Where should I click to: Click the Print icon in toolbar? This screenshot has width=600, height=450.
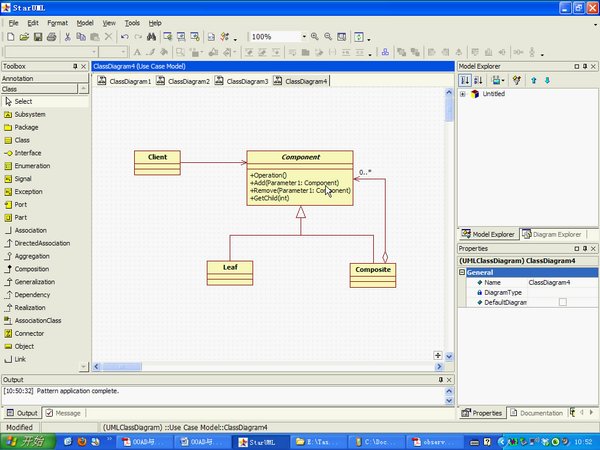pos(51,37)
